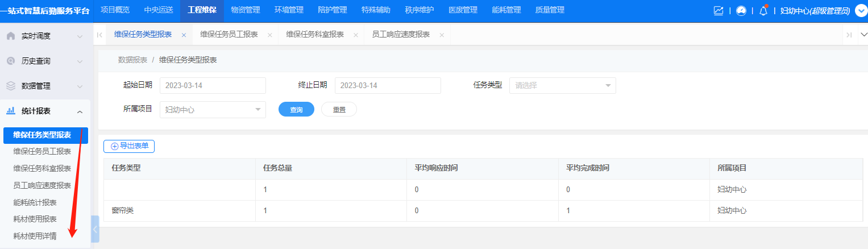Screen dimensions: 868x249
Task: Click the 统计报表 bar-chart icon in sidebar
Action: coord(11,111)
